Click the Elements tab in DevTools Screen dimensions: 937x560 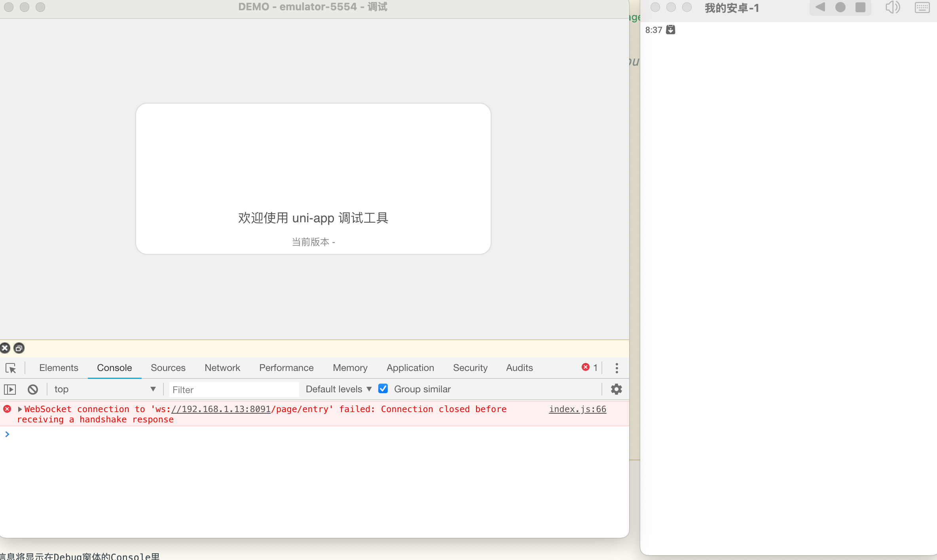pyautogui.click(x=59, y=367)
